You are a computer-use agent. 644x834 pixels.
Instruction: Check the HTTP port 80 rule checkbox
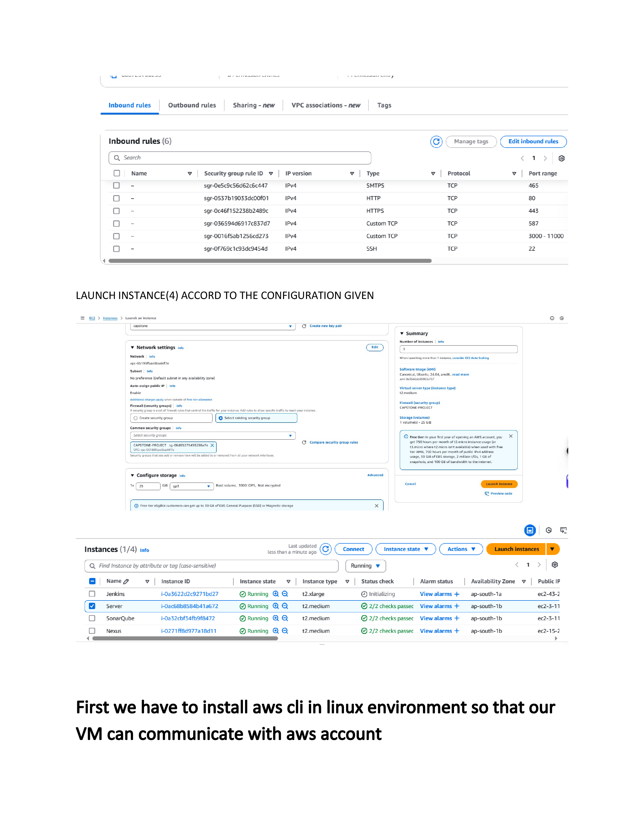116,199
